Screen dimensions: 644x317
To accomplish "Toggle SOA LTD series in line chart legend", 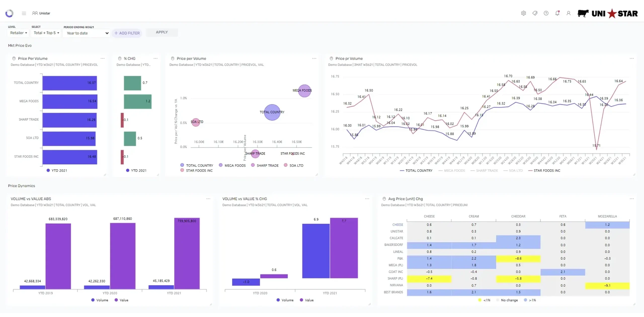I will pyautogui.click(x=513, y=171).
